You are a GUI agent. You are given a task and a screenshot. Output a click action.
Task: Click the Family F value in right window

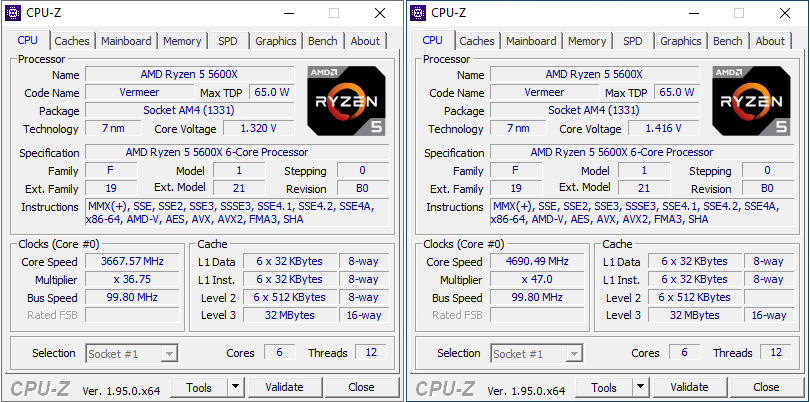pyautogui.click(x=516, y=171)
